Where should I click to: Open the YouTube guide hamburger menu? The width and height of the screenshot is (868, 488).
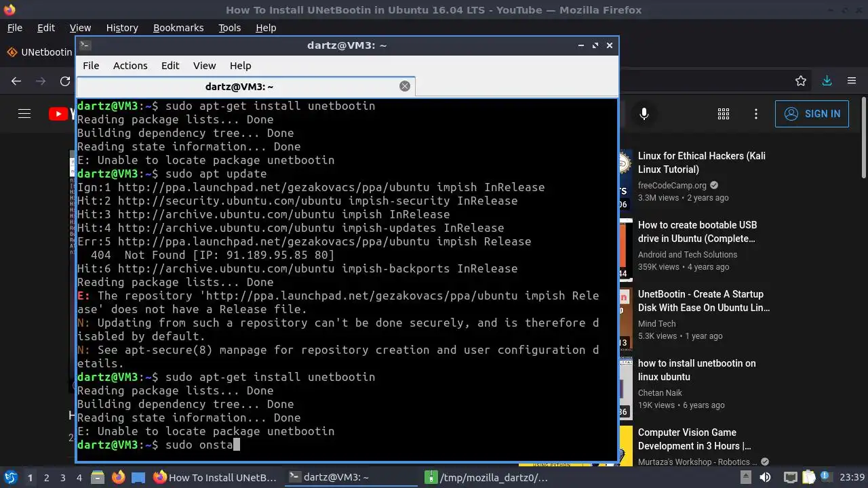click(x=24, y=114)
